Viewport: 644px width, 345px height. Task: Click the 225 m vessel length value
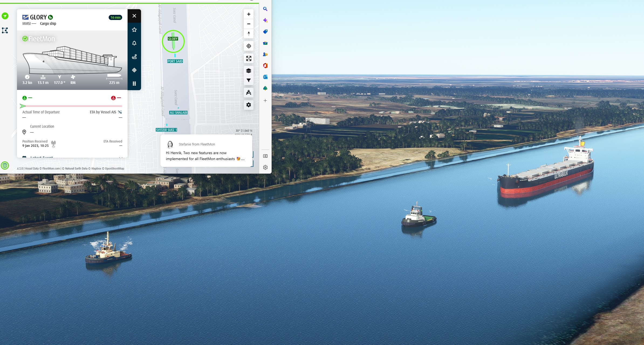point(114,83)
